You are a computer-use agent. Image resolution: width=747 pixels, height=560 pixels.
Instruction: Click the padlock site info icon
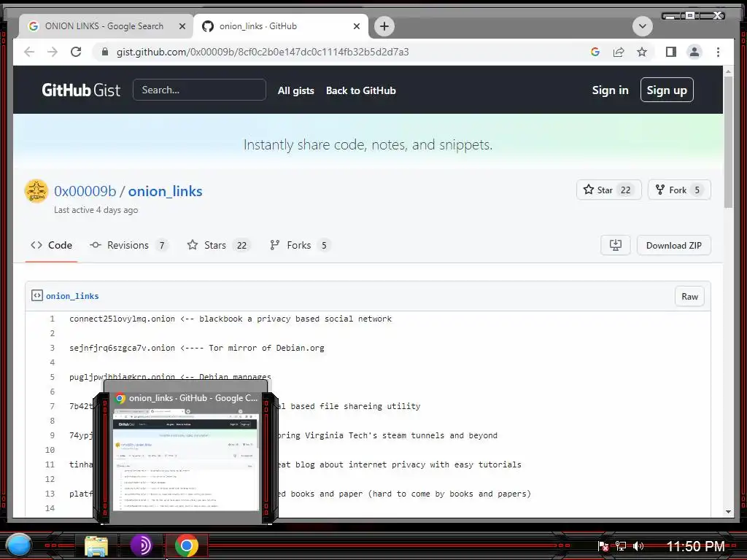(x=105, y=52)
